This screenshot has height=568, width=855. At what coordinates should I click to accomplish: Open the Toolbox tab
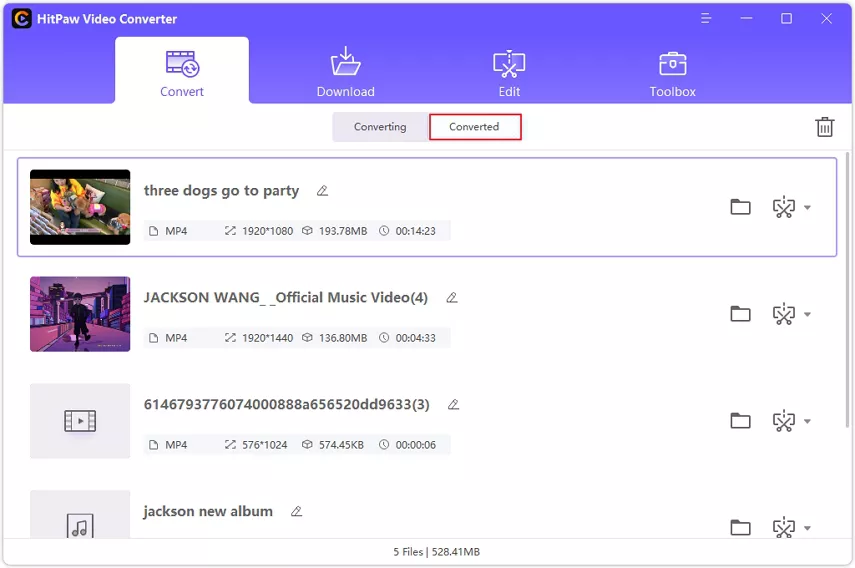point(672,73)
